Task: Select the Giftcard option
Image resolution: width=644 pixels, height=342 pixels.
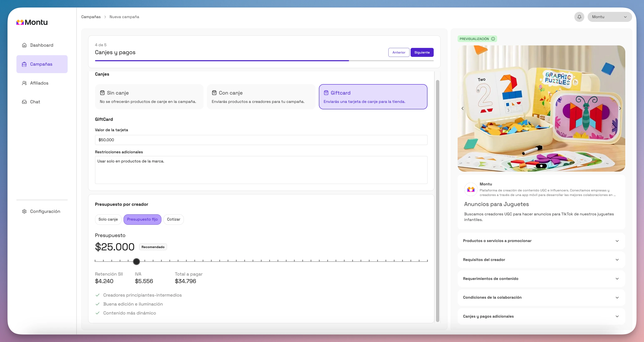Action: (x=373, y=97)
